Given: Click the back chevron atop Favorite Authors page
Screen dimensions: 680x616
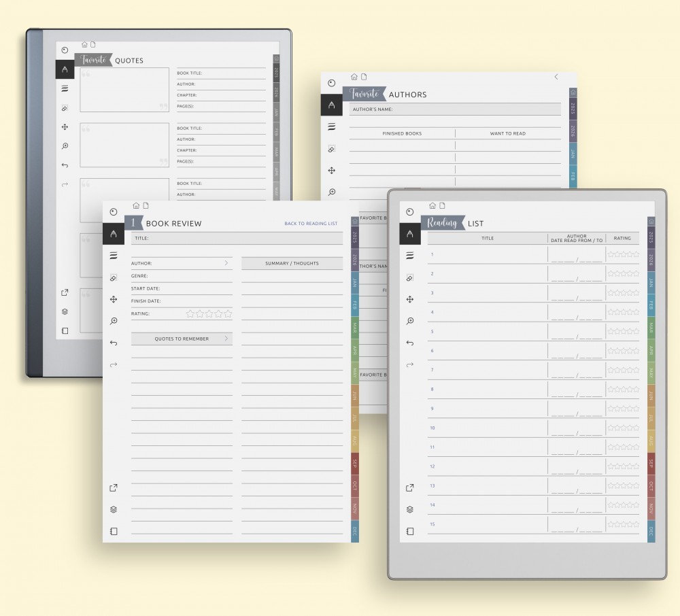Looking at the screenshot, I should [x=556, y=77].
